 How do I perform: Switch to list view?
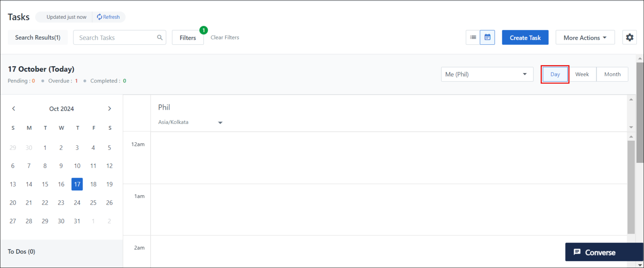click(x=473, y=37)
